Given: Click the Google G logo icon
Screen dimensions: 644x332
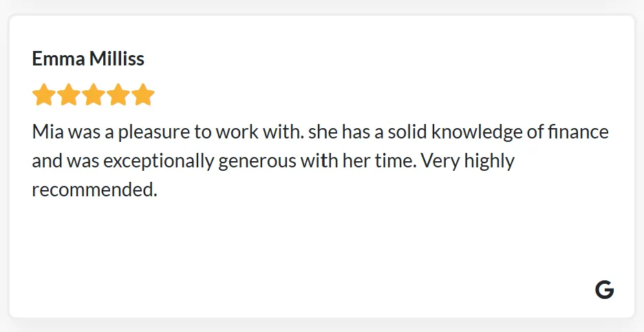Looking at the screenshot, I should (604, 290).
